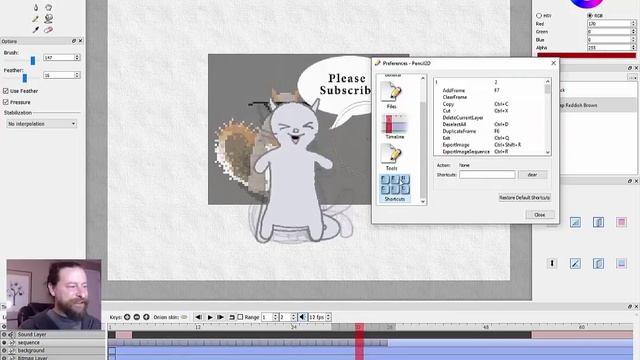The height and width of the screenshot is (360, 640).
Task: Jump to the next frame
Action: pyautogui.click(x=221, y=317)
